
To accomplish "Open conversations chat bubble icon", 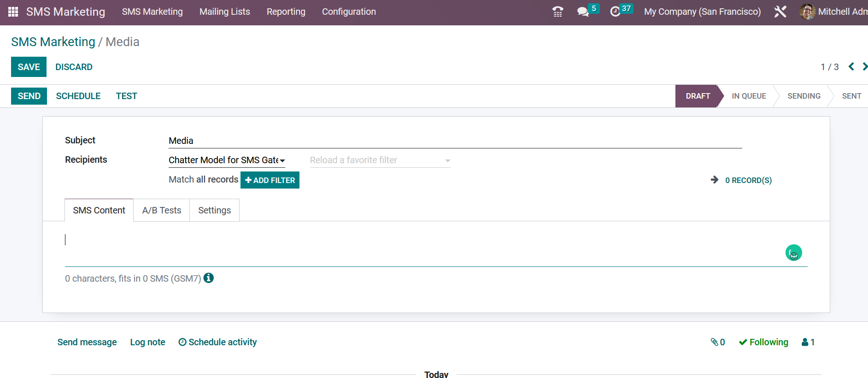I will [x=583, y=12].
